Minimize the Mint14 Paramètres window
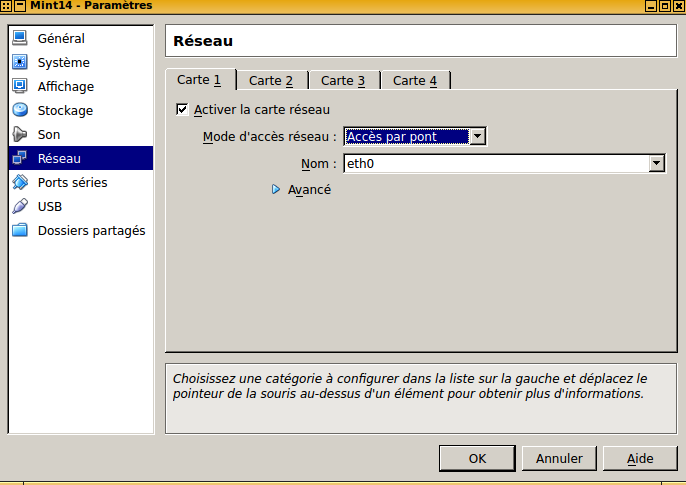This screenshot has width=686, height=485. tap(651, 6)
